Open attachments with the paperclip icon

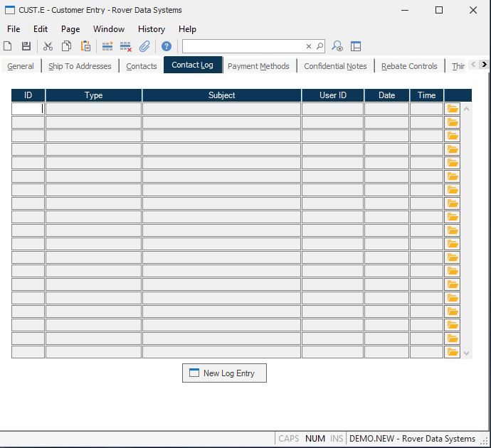144,46
